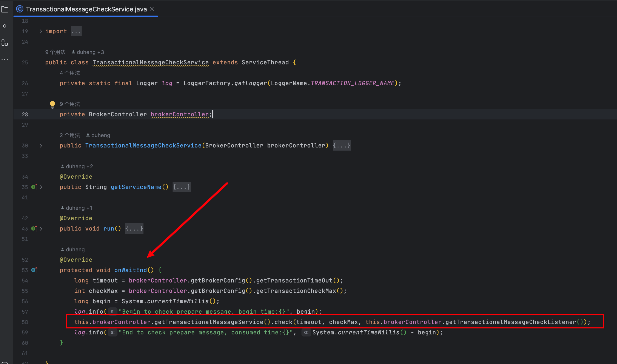Click getLogger method call on line 26
617x364 pixels.
tap(251, 83)
